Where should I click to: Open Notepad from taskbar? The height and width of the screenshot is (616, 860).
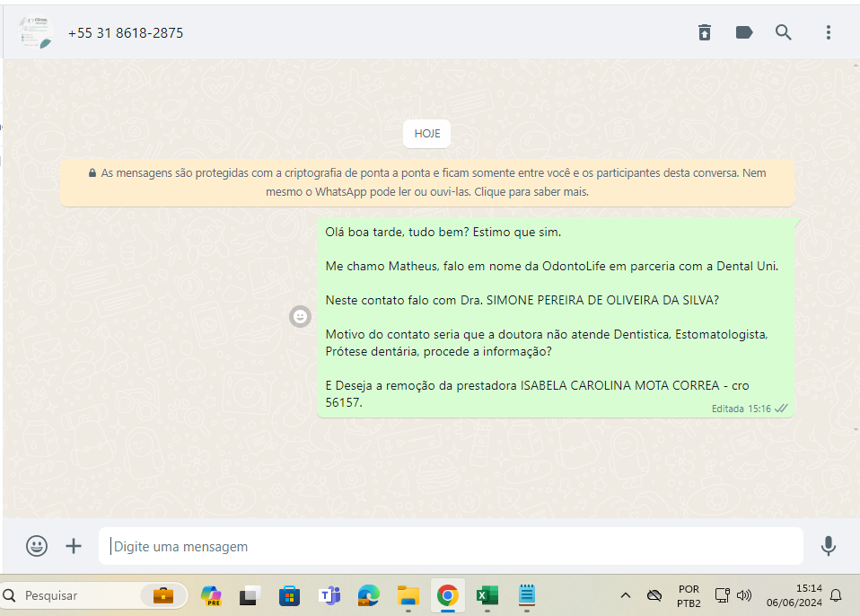click(527, 595)
